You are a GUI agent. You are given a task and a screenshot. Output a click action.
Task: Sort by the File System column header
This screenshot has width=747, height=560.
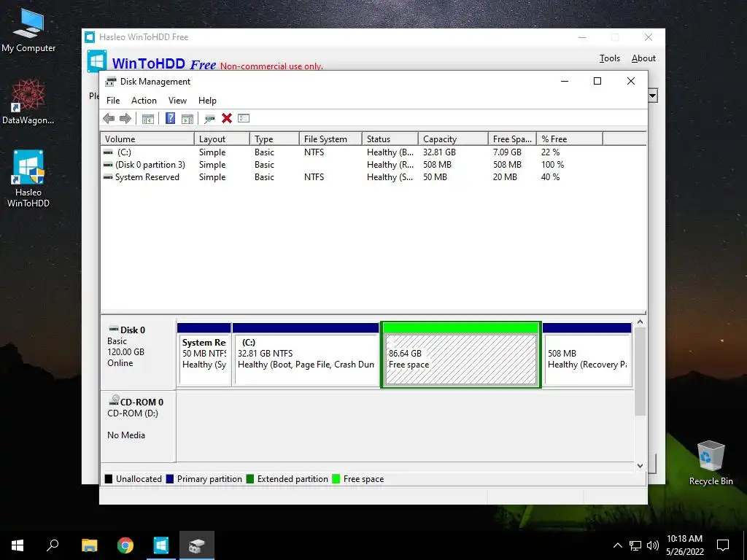(x=330, y=139)
